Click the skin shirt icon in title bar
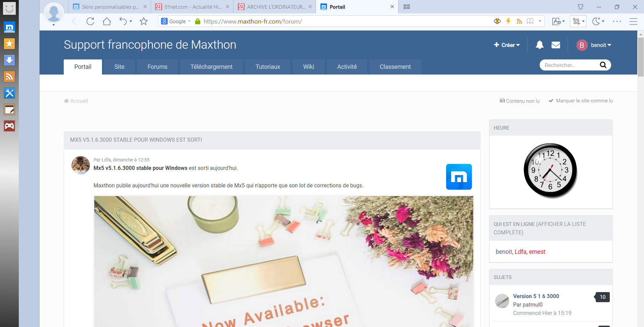 [x=581, y=7]
